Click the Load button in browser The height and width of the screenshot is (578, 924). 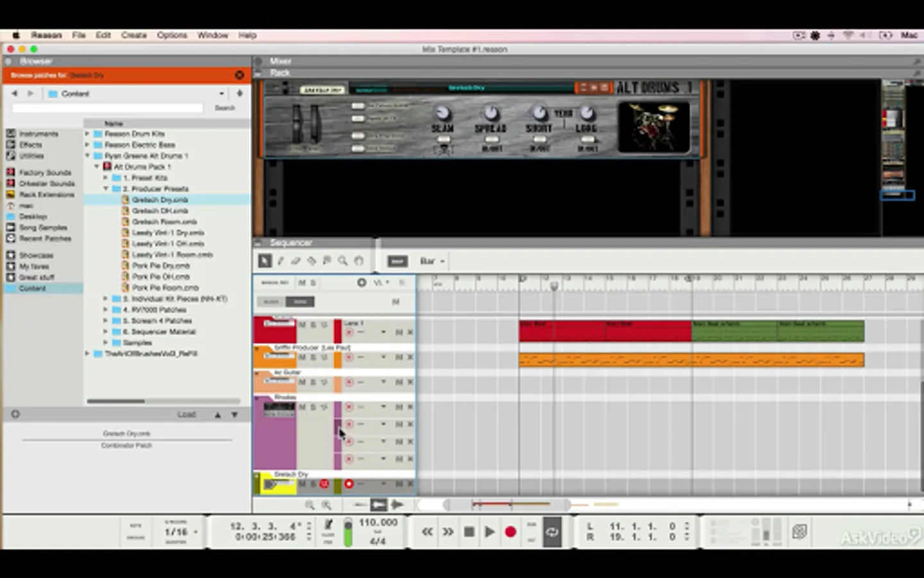[187, 414]
